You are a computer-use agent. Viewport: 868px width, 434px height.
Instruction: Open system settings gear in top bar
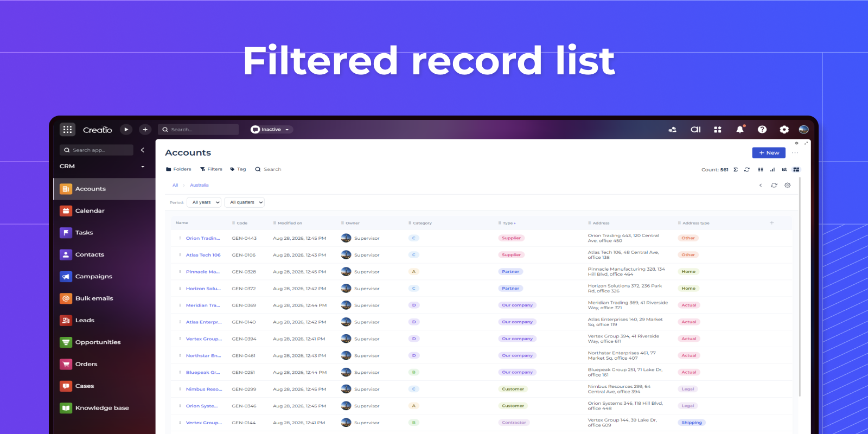point(784,129)
